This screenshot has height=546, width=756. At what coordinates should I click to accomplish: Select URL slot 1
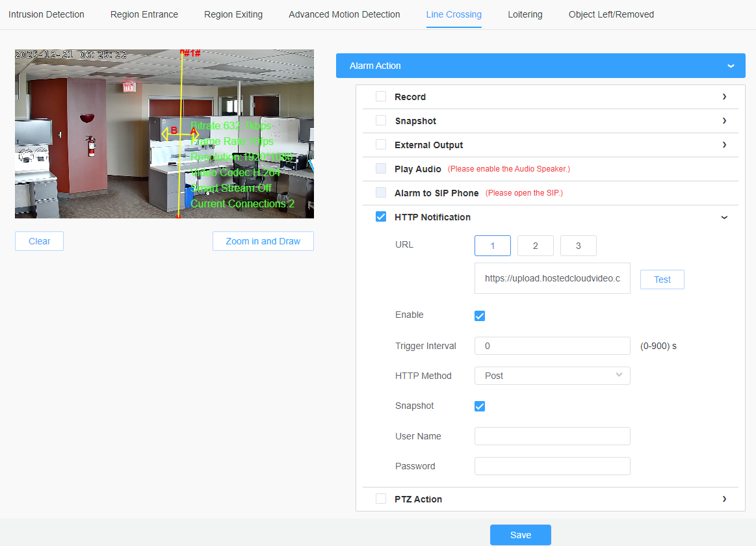click(x=493, y=246)
